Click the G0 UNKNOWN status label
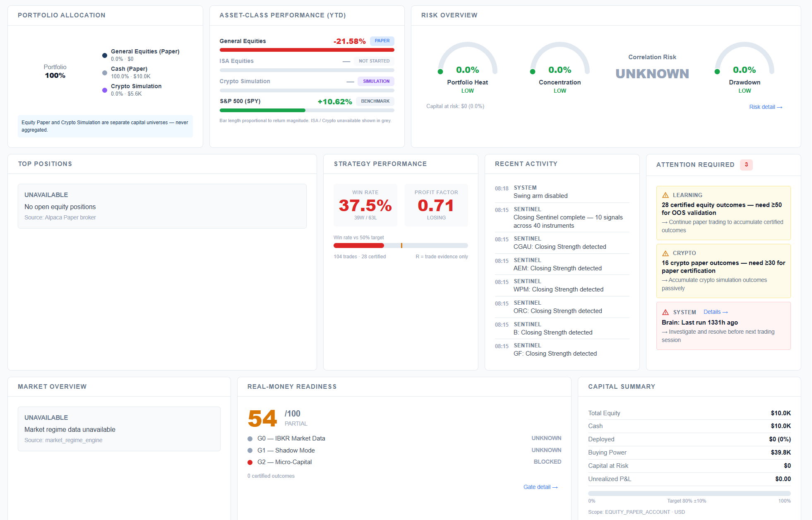The image size is (812, 520). (x=546, y=438)
